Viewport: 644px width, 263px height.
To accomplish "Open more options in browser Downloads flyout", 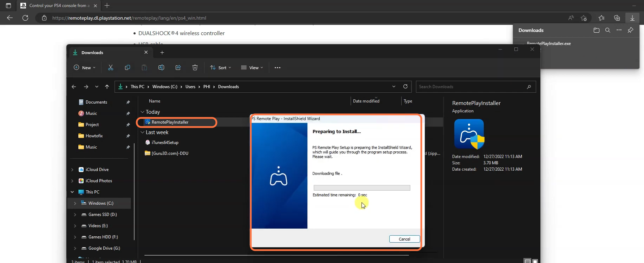I will point(619,30).
